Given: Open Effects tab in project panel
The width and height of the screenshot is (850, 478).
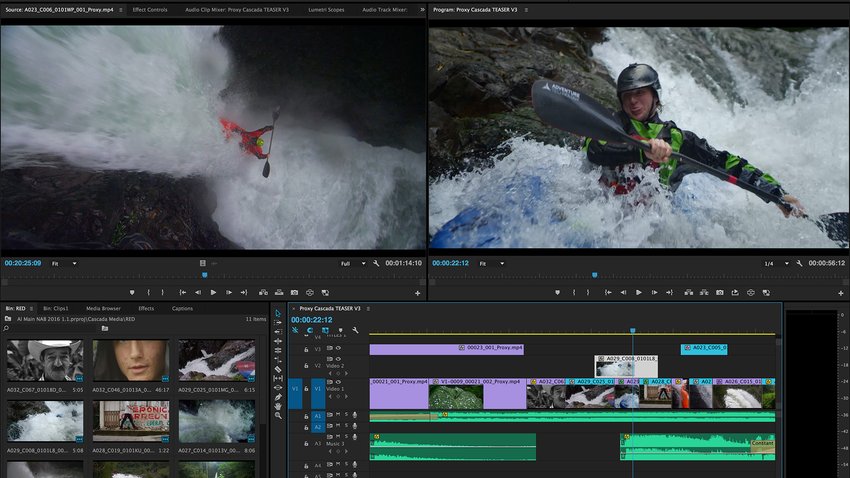Looking at the screenshot, I should (x=146, y=308).
